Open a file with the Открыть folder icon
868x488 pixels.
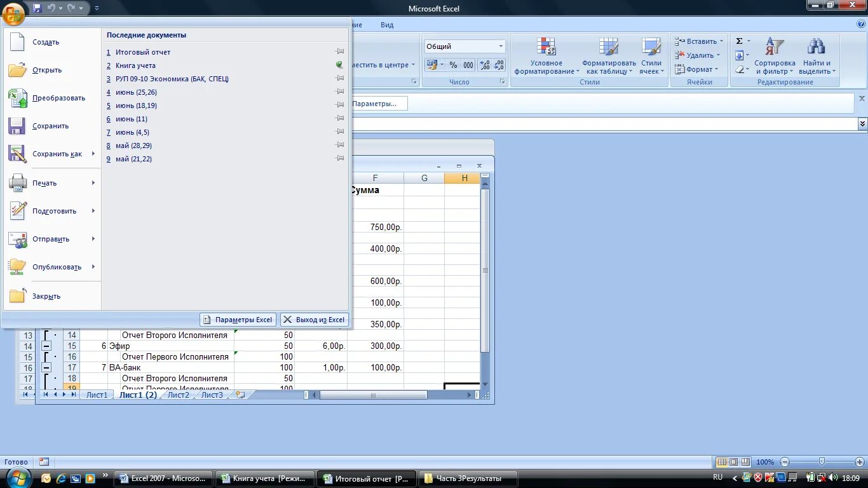coord(17,70)
